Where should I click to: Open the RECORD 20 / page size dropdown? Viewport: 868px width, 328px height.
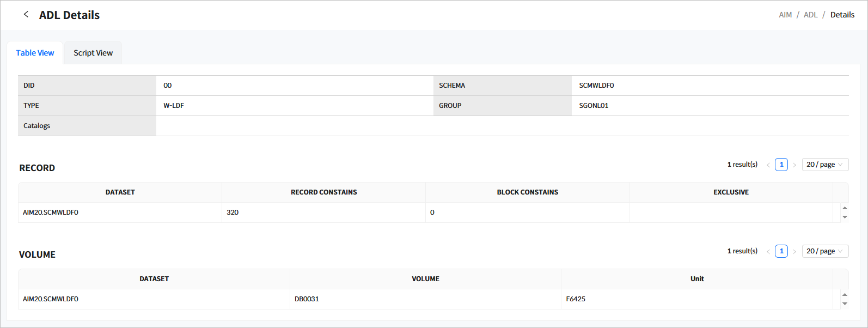click(x=824, y=165)
